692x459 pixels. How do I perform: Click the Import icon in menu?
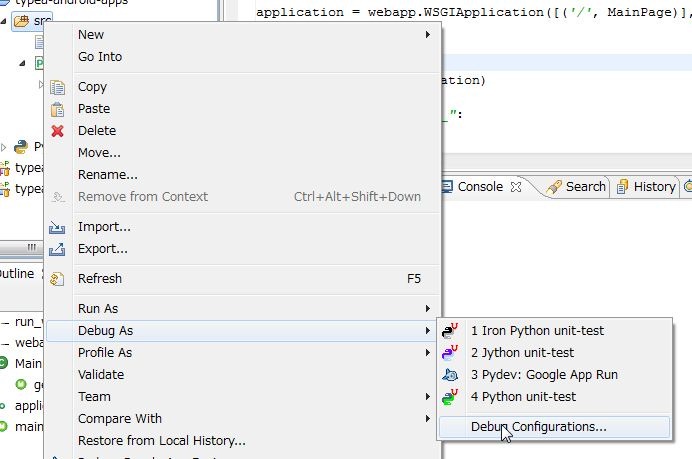58,227
